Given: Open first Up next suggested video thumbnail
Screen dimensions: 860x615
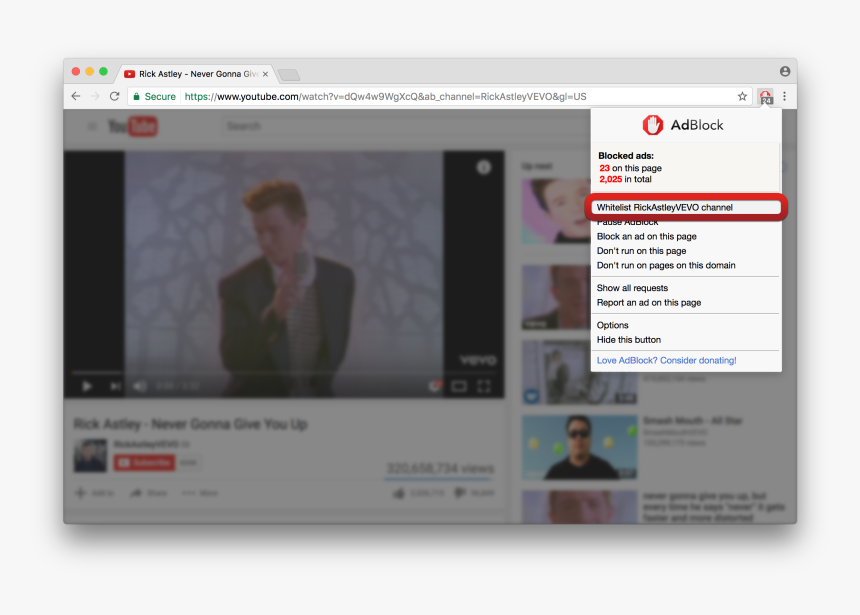Looking at the screenshot, I should click(556, 211).
